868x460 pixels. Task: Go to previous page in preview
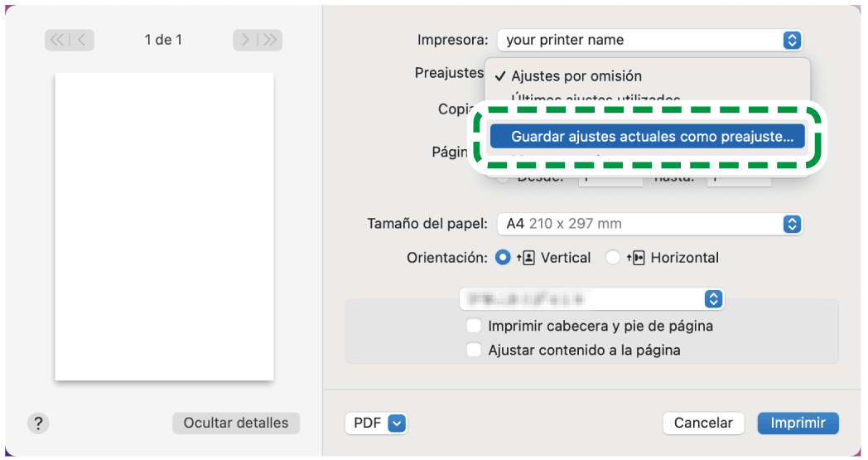click(x=81, y=40)
